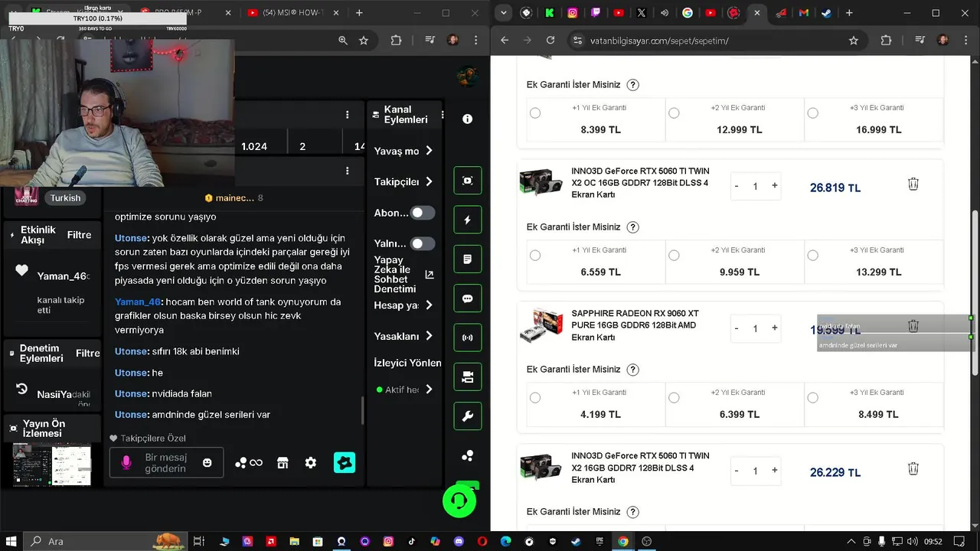Select +2 Yıl Ek Garanti for 6.399 TL
980x551 pixels.
(x=674, y=398)
